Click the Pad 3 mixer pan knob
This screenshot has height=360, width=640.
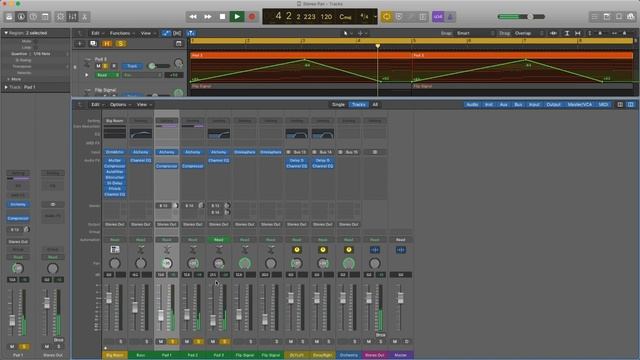pyautogui.click(x=218, y=263)
